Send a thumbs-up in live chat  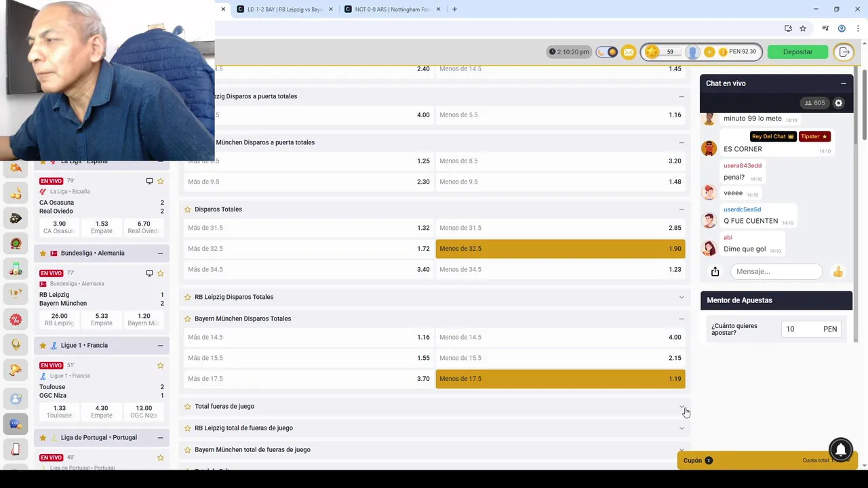[838, 272]
